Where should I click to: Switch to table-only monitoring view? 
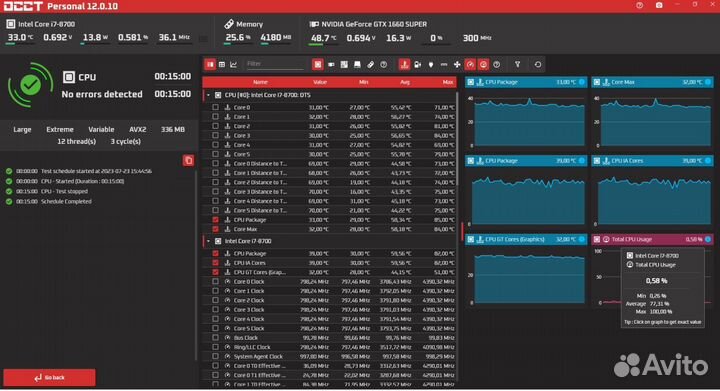pyautogui.click(x=222, y=65)
